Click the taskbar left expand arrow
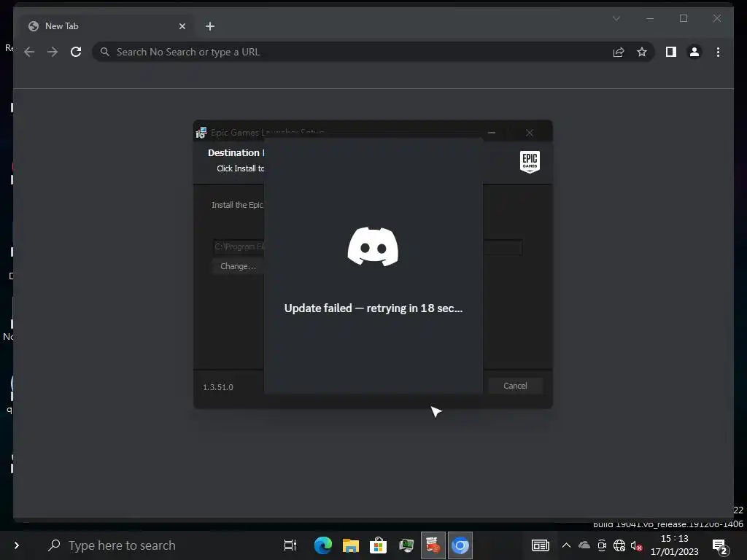 point(17,545)
